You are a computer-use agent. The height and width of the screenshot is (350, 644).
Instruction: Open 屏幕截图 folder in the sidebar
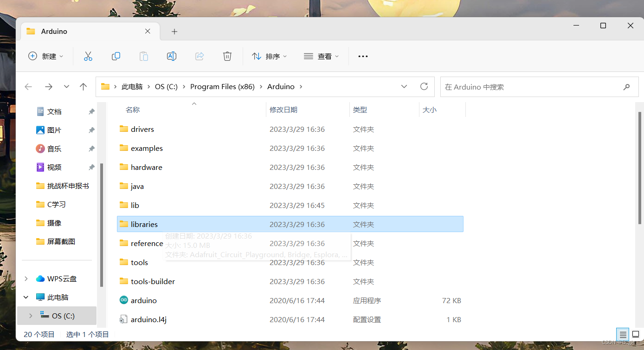61,241
